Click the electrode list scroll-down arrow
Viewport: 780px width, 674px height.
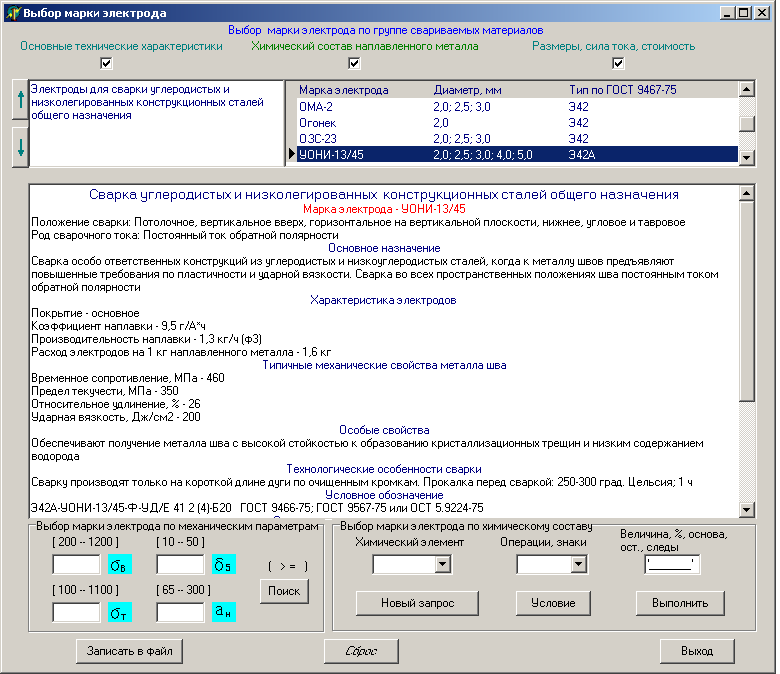[x=746, y=158]
